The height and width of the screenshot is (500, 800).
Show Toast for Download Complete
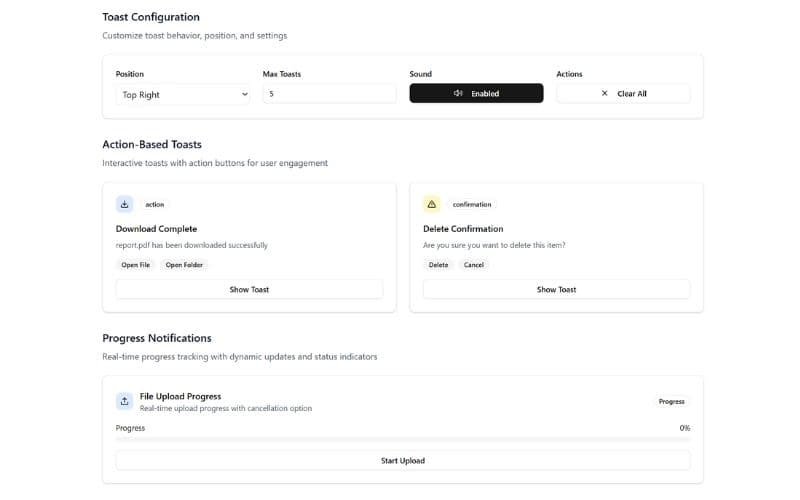point(249,289)
